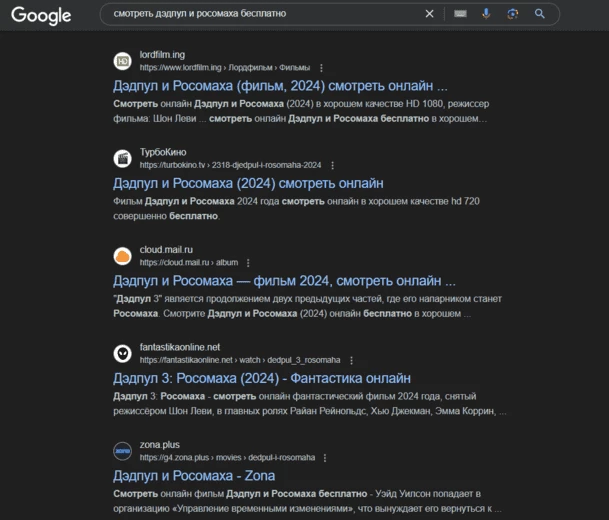609x520 pixels.
Task: Open 'Дэдпул 3: Росомаха (2024) - Фантастика онлайн' link
Action: click(262, 378)
